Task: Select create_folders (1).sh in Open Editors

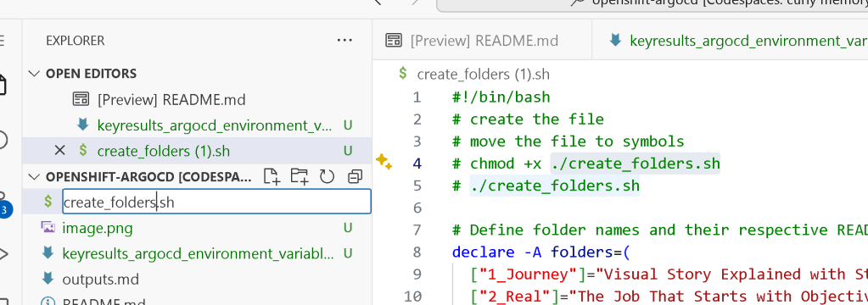Action: 163,151
